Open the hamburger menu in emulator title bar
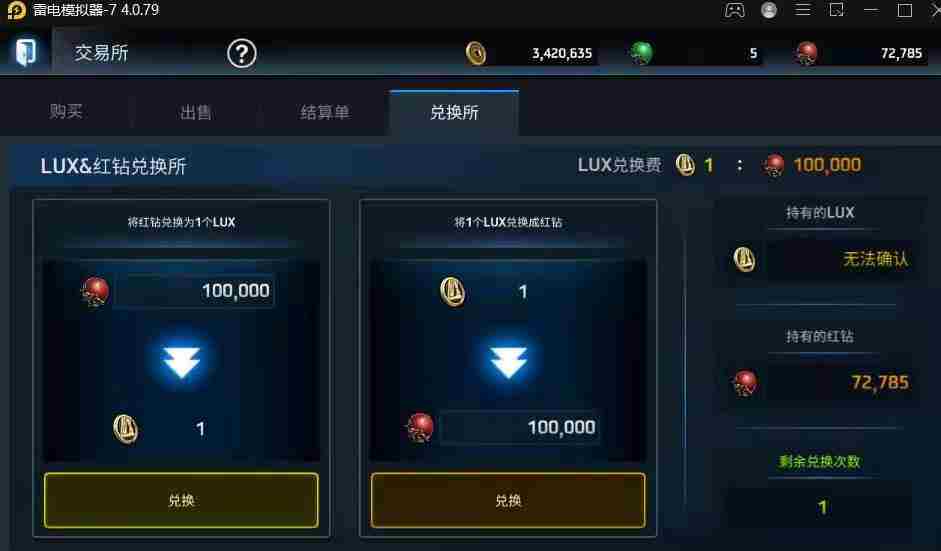This screenshot has height=551, width=941. [803, 10]
